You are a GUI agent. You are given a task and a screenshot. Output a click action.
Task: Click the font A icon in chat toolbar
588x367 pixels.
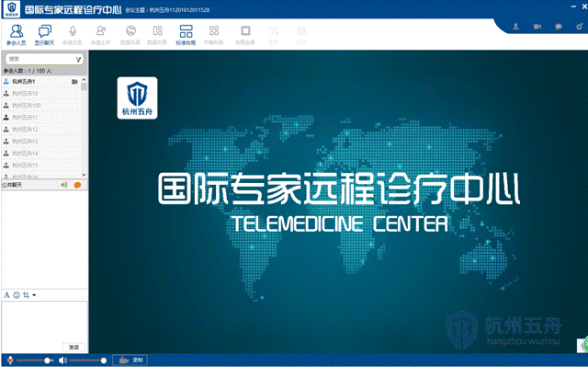(x=6, y=295)
